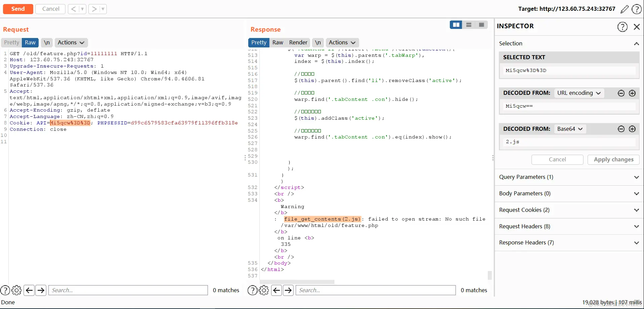Click the edit target pencil icon

click(625, 9)
